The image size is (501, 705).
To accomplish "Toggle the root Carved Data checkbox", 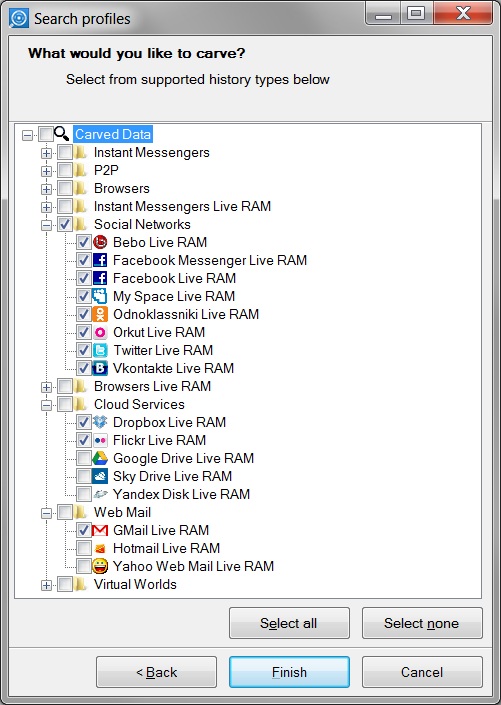I will coord(46,134).
